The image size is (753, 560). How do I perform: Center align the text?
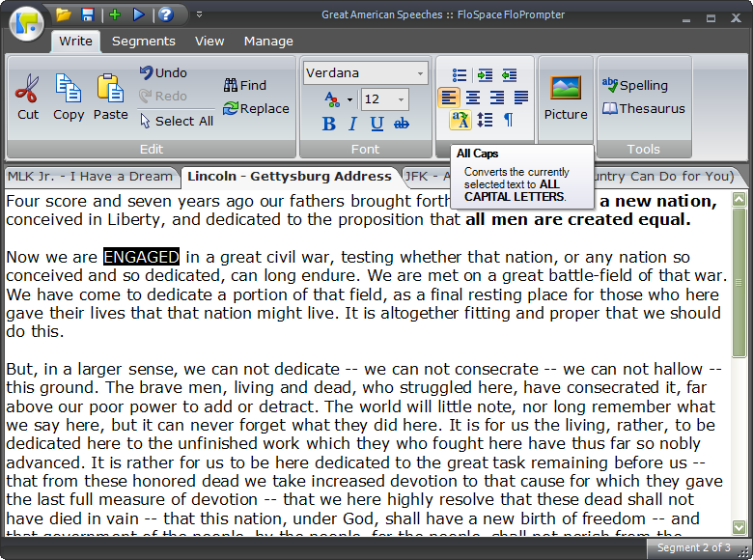click(x=473, y=98)
